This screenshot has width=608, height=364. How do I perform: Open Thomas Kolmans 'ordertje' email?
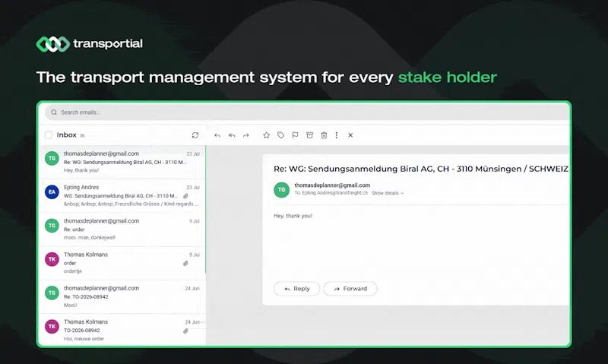[122, 263]
